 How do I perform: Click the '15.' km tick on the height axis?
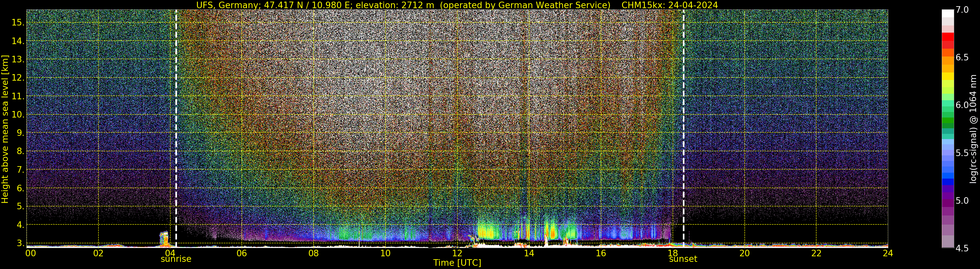coord(18,23)
